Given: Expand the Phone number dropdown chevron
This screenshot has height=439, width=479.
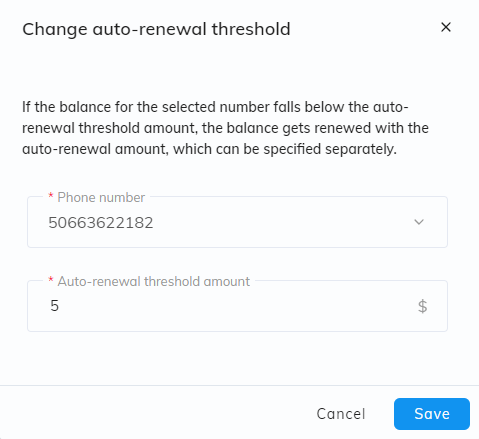Looking at the screenshot, I should [419, 222].
